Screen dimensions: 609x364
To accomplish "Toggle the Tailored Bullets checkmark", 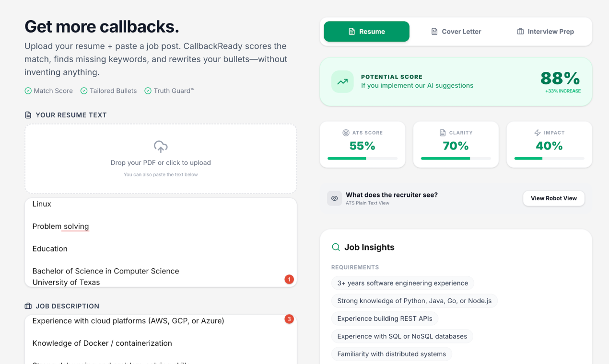I will pyautogui.click(x=82, y=91).
